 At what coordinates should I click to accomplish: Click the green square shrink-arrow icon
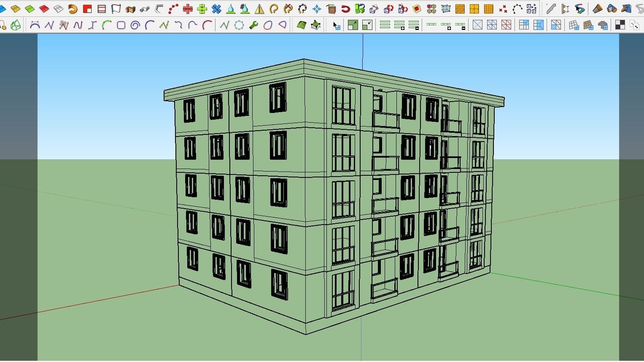(x=367, y=25)
